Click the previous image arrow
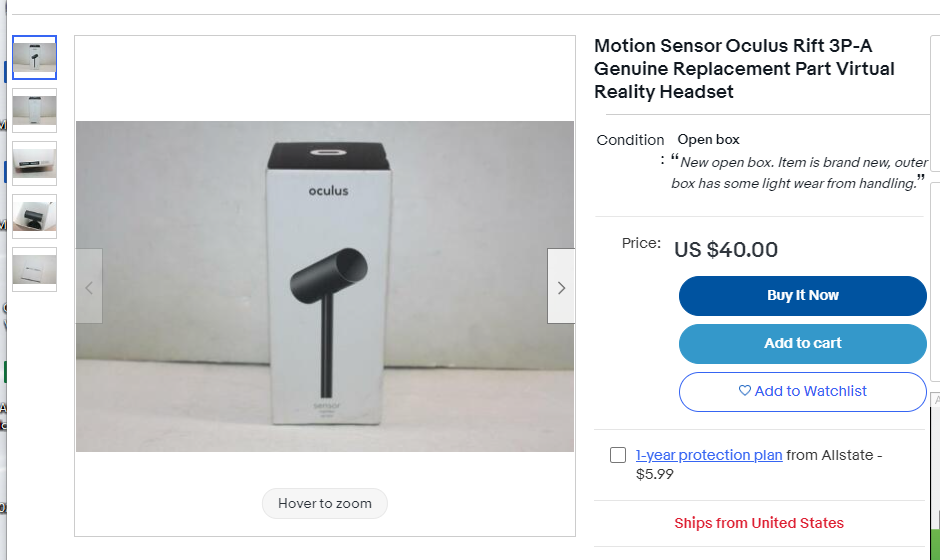 tap(89, 287)
